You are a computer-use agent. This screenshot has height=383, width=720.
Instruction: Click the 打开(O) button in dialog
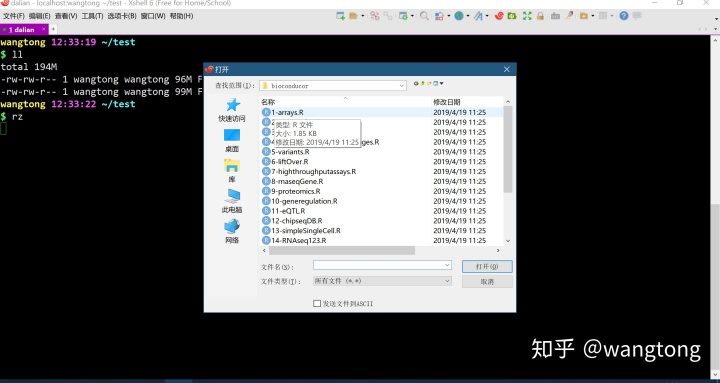point(487,266)
